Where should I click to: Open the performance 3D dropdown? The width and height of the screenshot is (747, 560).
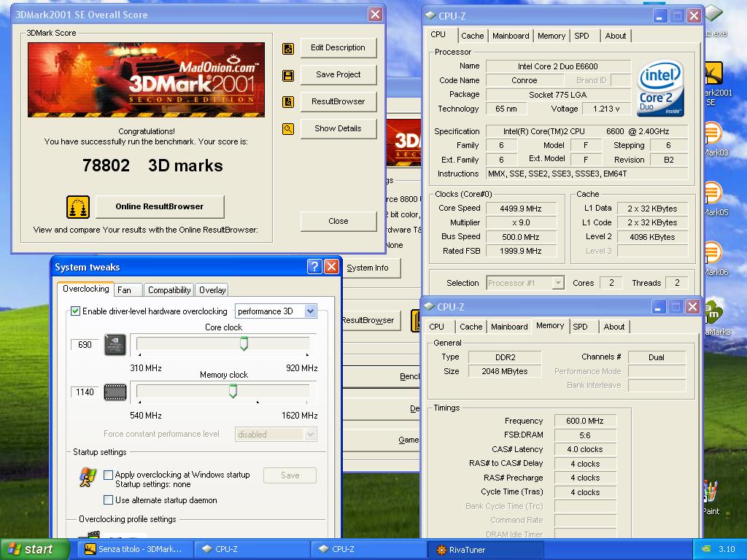click(311, 311)
